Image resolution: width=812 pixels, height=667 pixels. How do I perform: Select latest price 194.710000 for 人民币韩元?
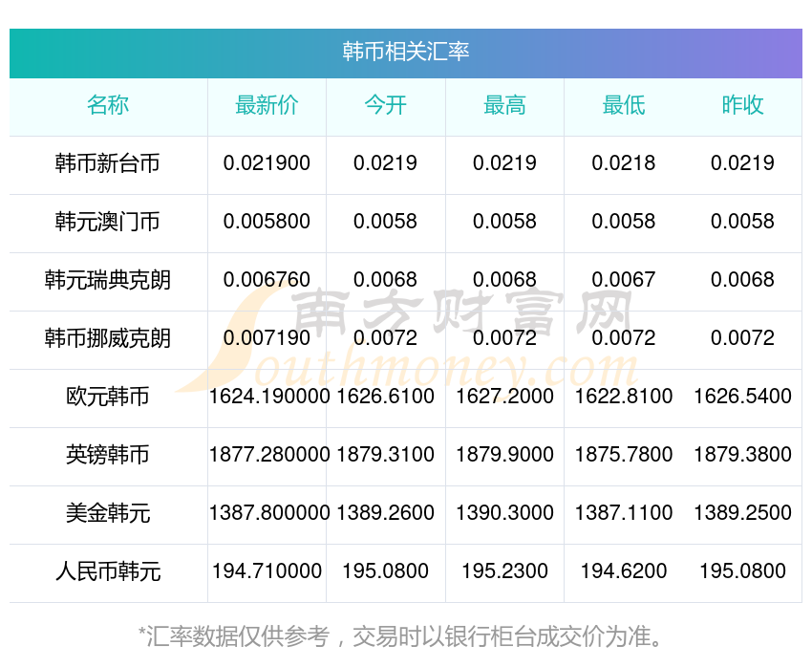click(x=267, y=571)
